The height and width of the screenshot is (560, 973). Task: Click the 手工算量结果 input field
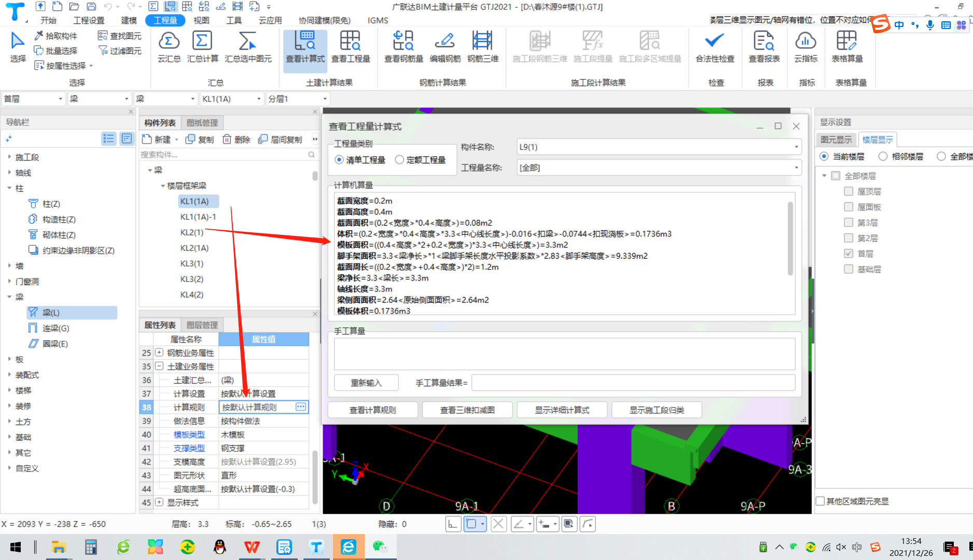click(633, 383)
